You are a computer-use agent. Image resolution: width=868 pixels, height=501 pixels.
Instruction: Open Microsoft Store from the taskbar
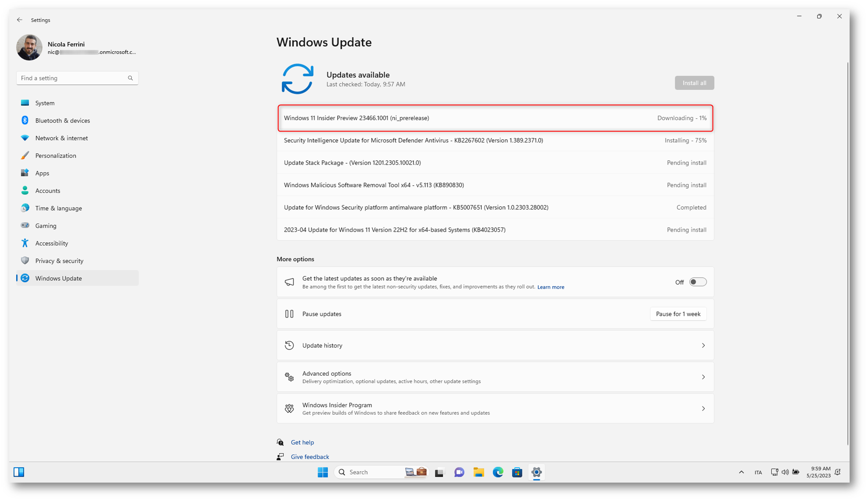517,472
